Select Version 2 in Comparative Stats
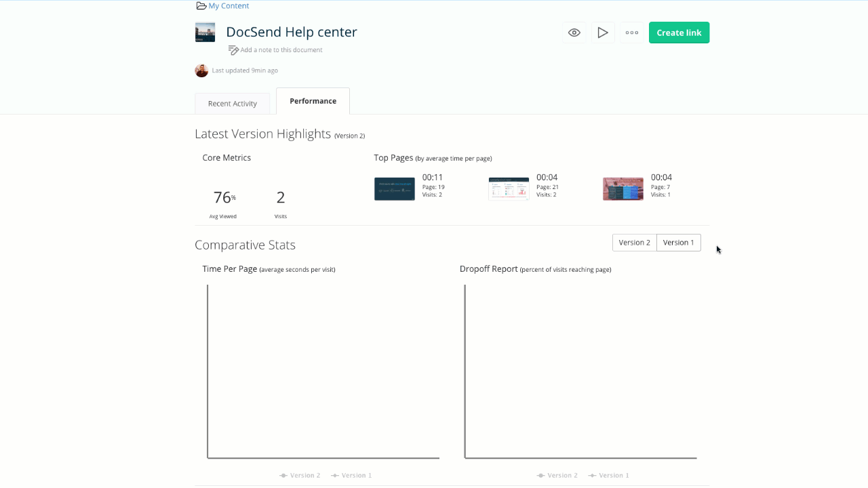868x488 pixels. point(635,243)
